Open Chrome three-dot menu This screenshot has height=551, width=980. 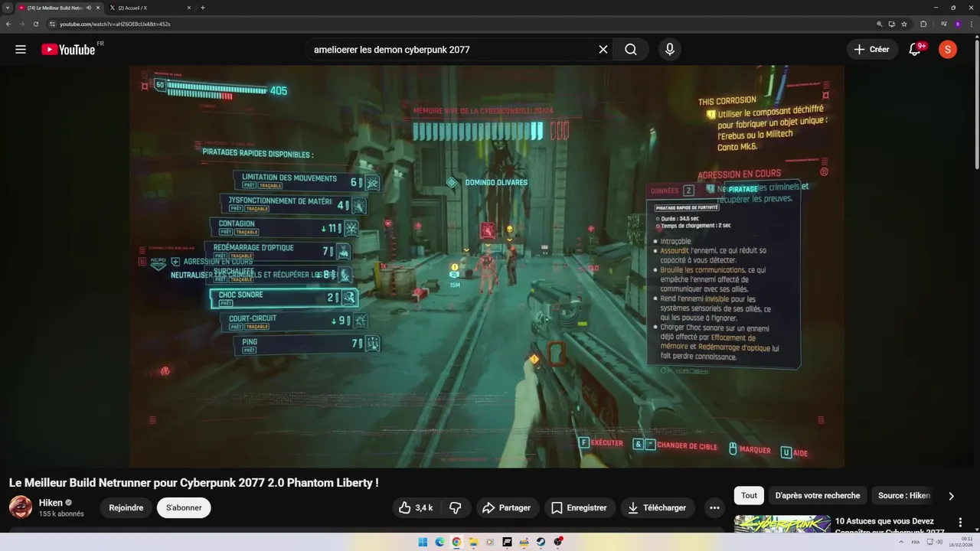971,24
